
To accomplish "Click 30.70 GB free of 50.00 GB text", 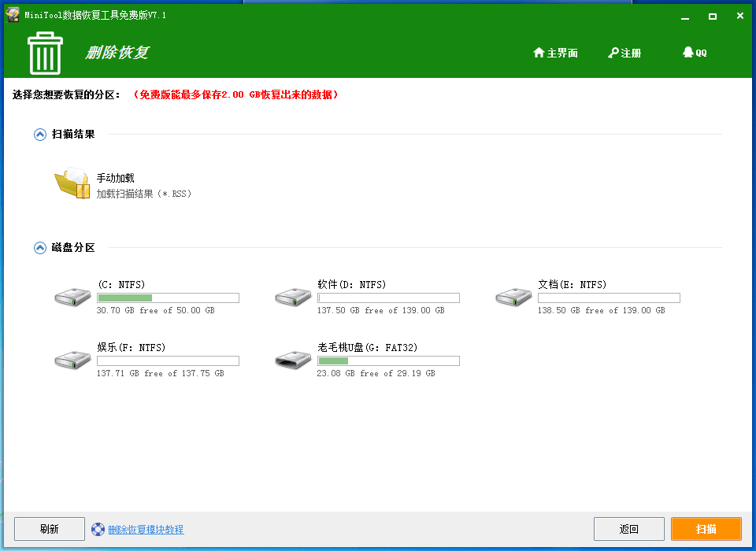I will point(156,310).
